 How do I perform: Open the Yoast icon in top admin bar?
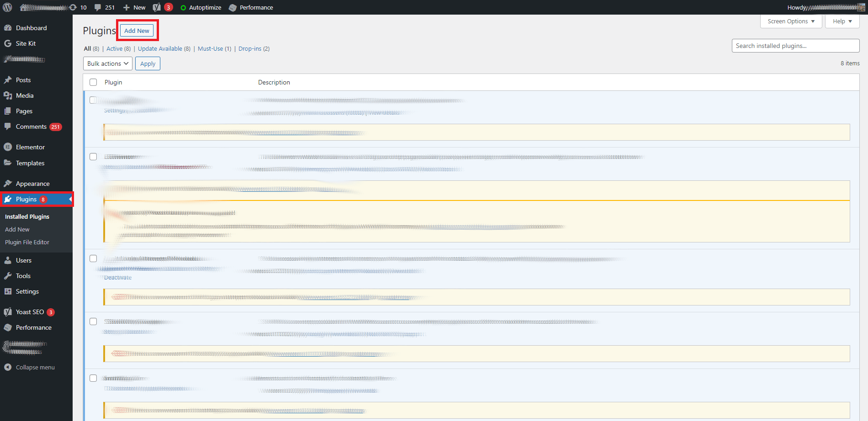(x=157, y=7)
